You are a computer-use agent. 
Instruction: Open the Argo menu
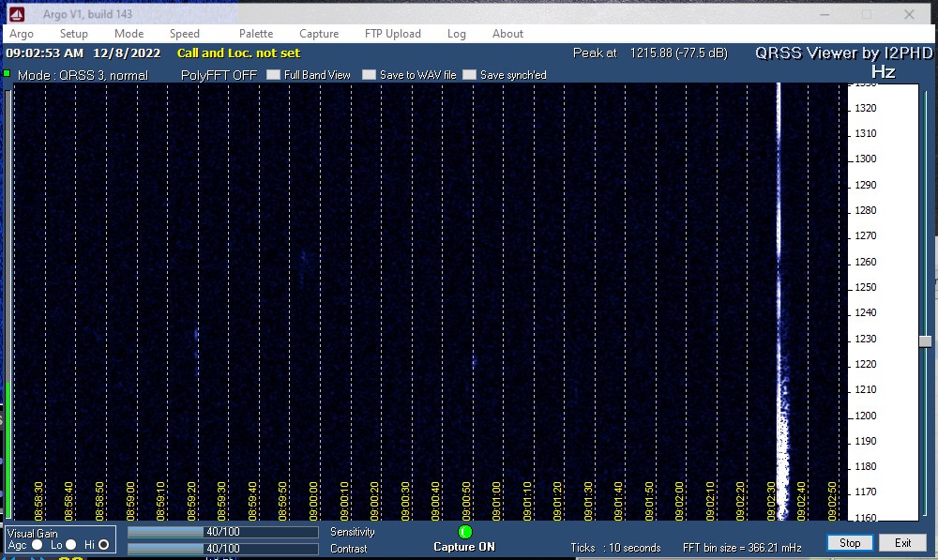[22, 34]
